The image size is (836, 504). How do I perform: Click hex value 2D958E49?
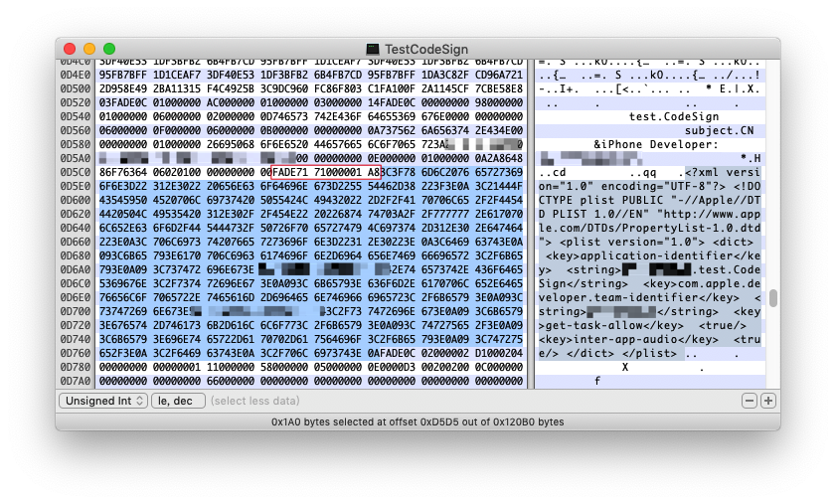(x=123, y=88)
